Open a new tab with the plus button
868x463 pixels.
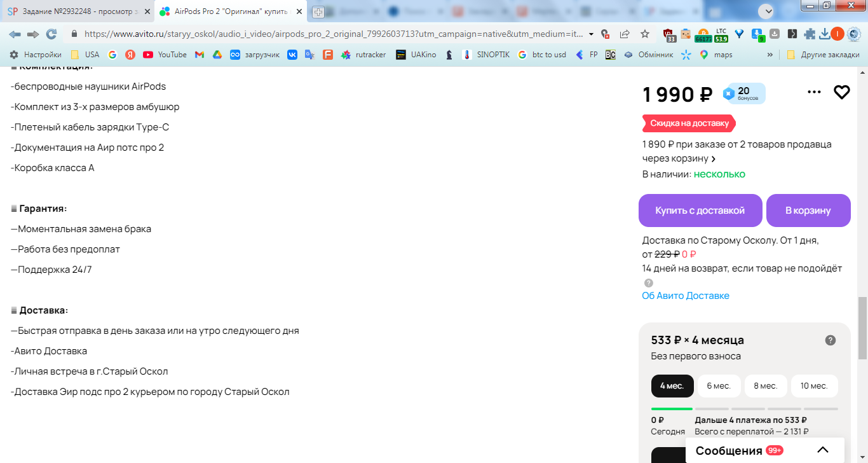(x=318, y=11)
